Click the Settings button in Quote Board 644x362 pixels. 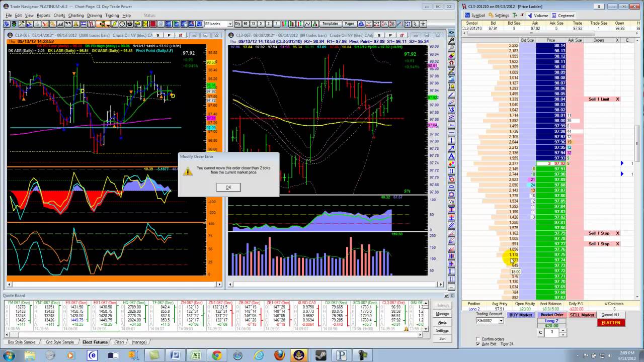pyautogui.click(x=442, y=330)
